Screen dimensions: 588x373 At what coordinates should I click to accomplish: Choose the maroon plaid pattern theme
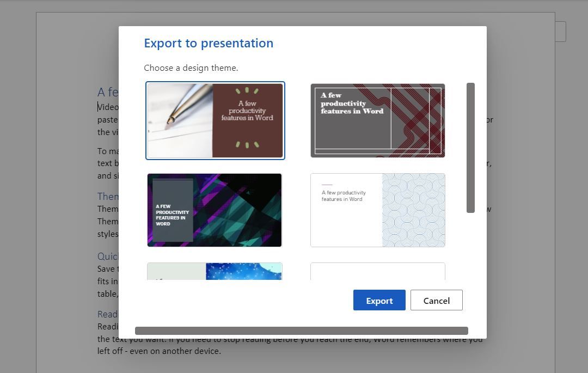tap(377, 120)
